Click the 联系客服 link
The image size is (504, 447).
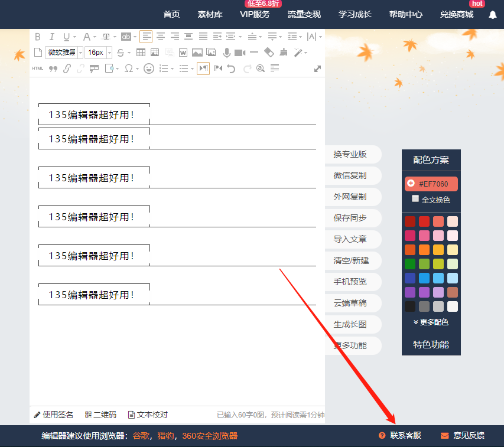(400, 435)
